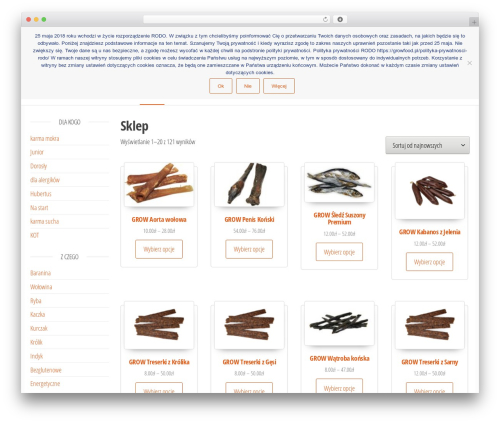Open KOT category link
500x423 pixels.
34,235
